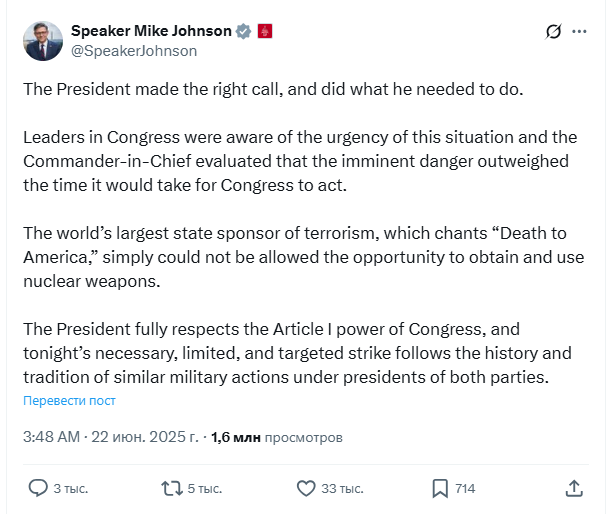607x514 pixels.
Task: Bookmark the post with the bookmark icon
Action: pyautogui.click(x=439, y=488)
